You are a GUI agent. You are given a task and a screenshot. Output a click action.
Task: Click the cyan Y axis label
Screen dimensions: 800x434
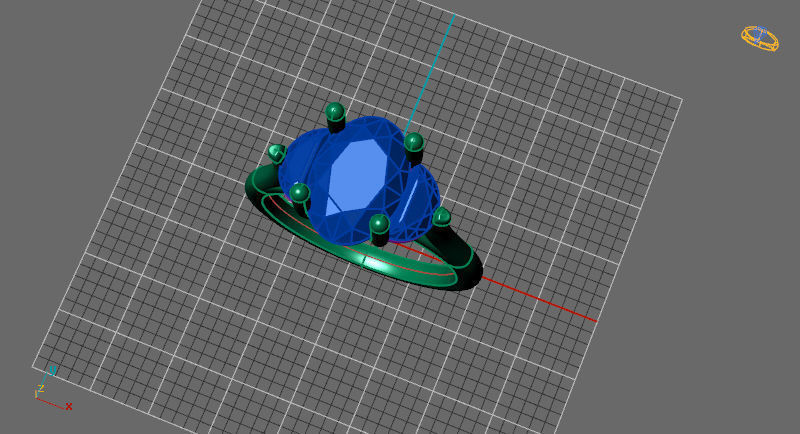click(52, 370)
